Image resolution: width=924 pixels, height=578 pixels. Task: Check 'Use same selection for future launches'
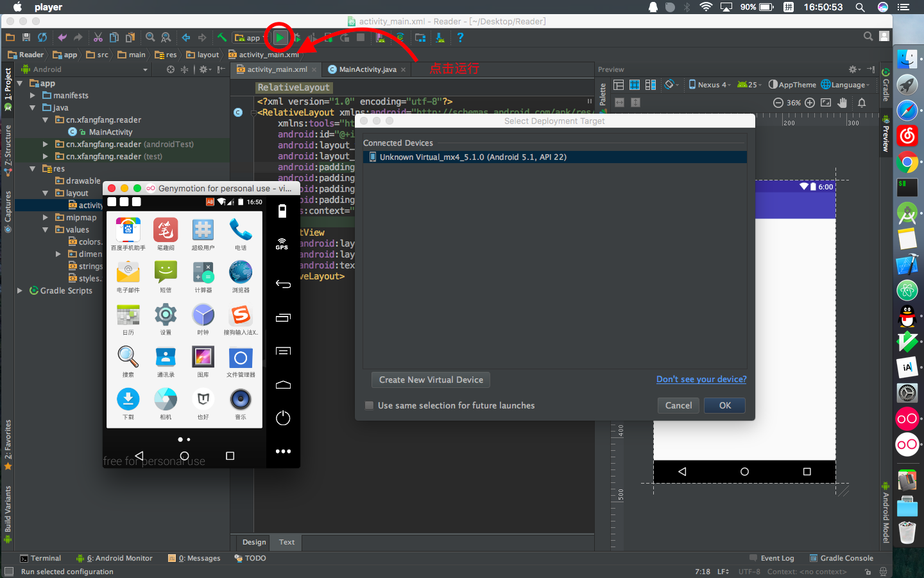click(369, 405)
